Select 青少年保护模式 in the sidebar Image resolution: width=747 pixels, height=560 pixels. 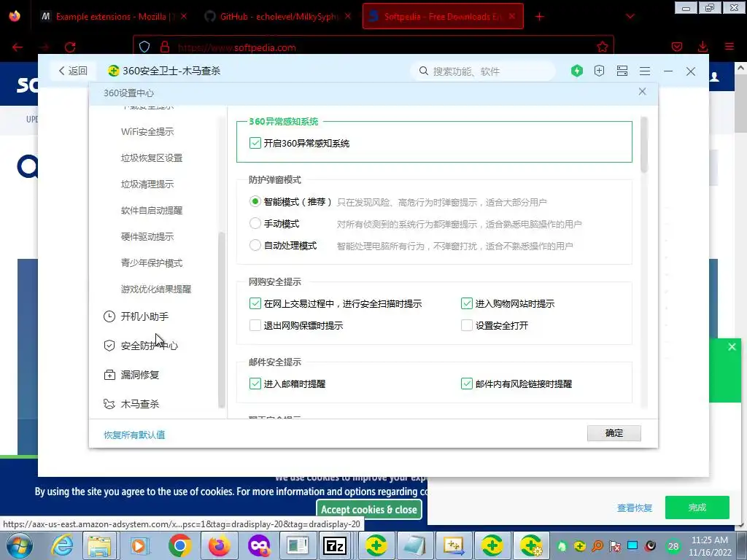pyautogui.click(x=152, y=262)
